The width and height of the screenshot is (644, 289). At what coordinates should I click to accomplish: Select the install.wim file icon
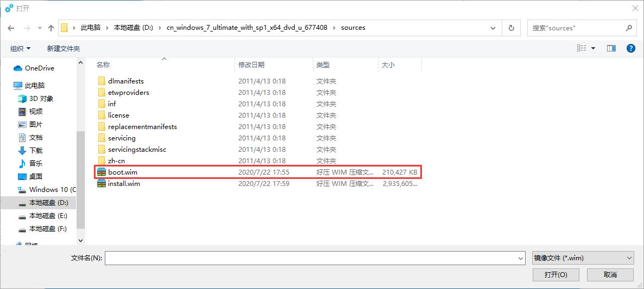102,184
